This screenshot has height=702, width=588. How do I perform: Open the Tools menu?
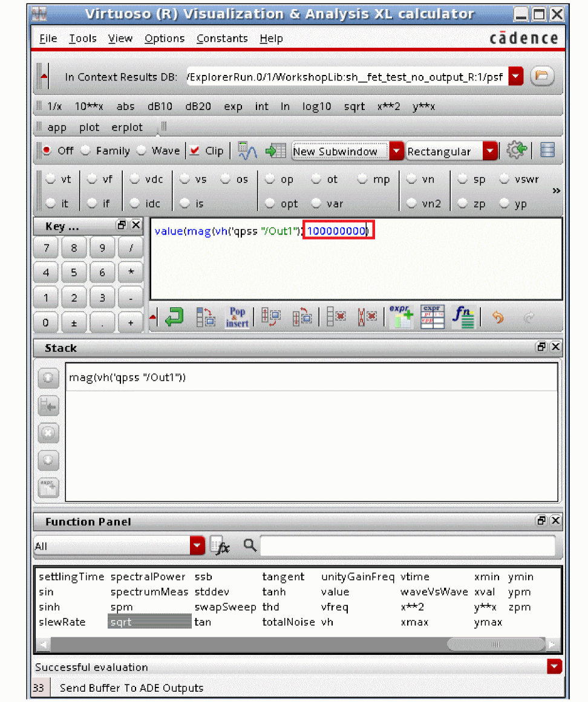(82, 39)
